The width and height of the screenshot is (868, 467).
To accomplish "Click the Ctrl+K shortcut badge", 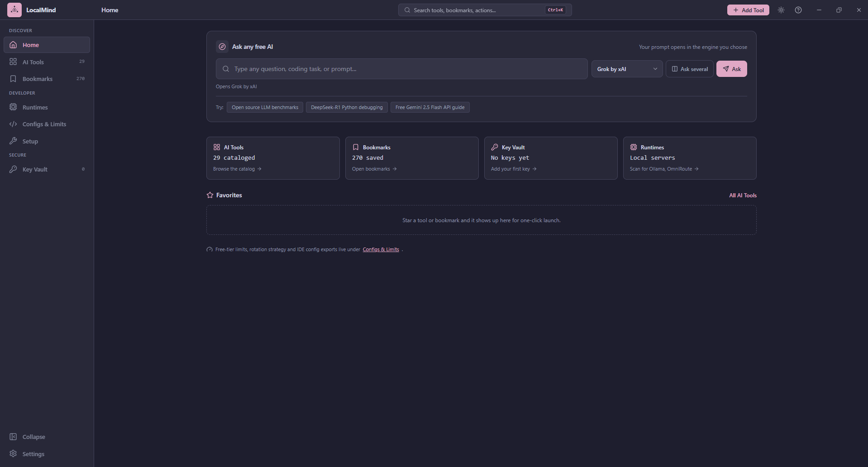I will tap(555, 10).
